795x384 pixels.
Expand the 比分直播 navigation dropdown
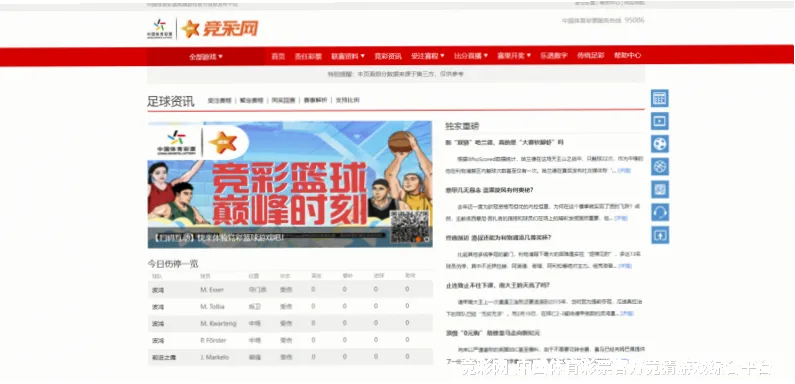471,56
